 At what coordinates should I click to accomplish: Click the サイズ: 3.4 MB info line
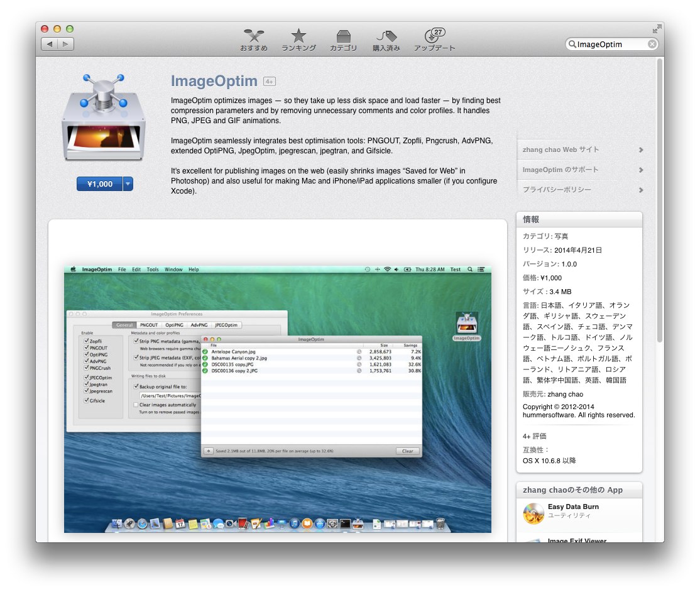(x=547, y=292)
